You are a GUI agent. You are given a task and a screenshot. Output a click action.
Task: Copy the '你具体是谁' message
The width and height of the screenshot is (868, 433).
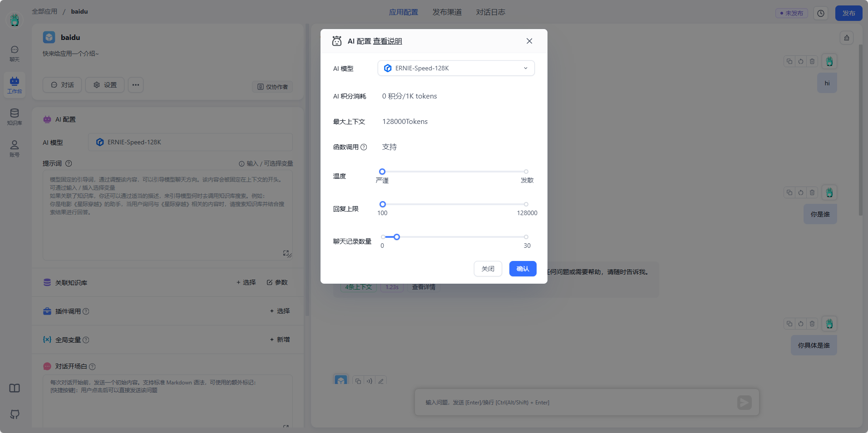tap(789, 324)
